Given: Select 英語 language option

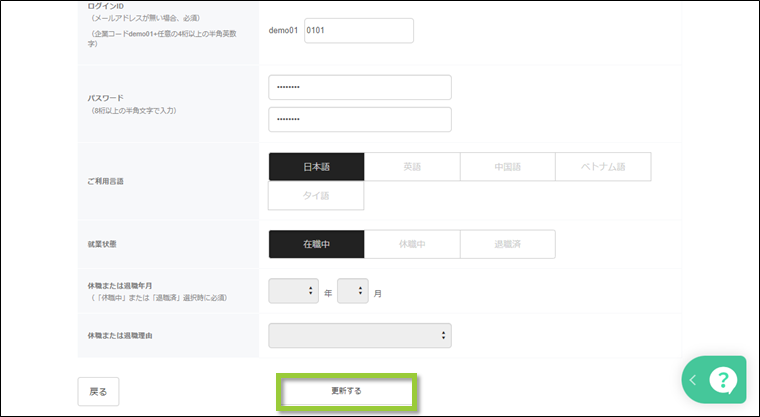Looking at the screenshot, I should 412,167.
